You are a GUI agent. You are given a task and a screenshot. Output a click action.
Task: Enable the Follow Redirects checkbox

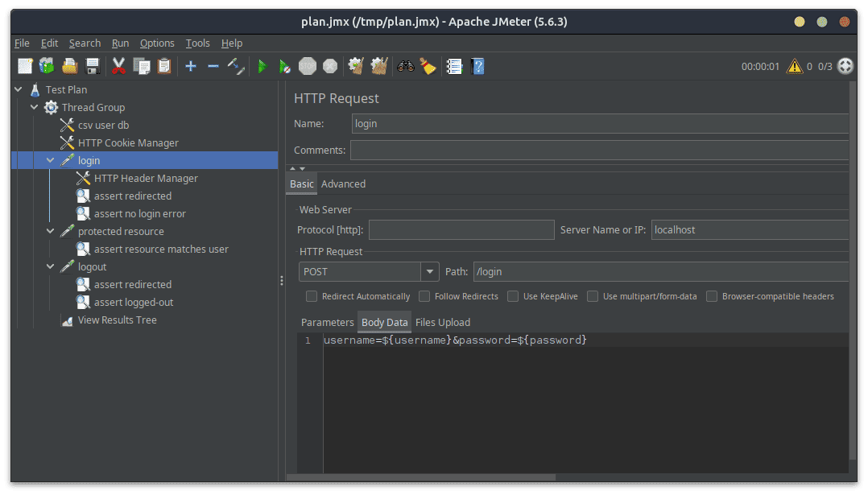point(424,296)
